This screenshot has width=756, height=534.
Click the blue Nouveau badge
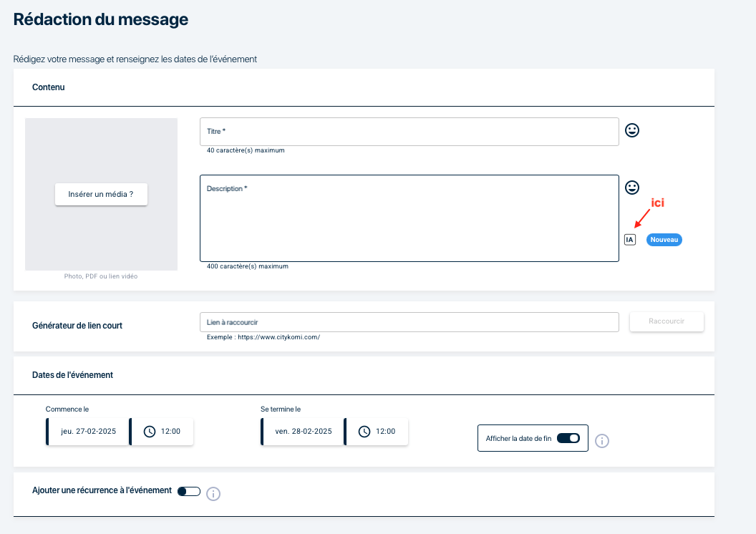(664, 240)
